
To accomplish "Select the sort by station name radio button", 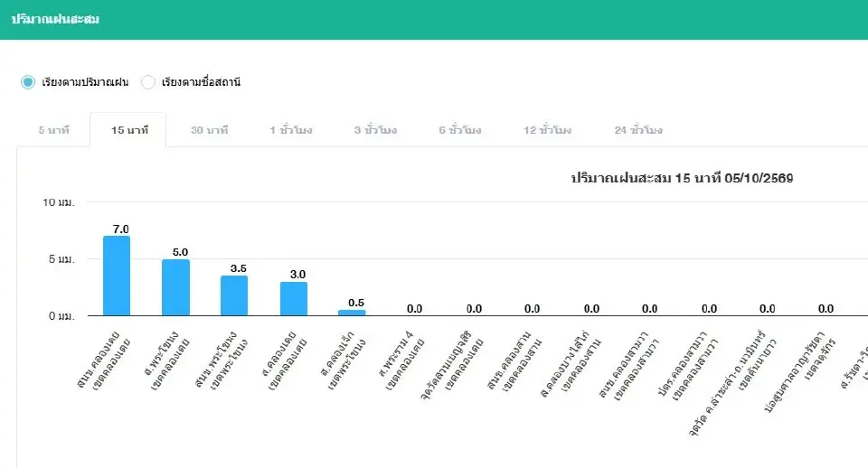I will pos(147,82).
